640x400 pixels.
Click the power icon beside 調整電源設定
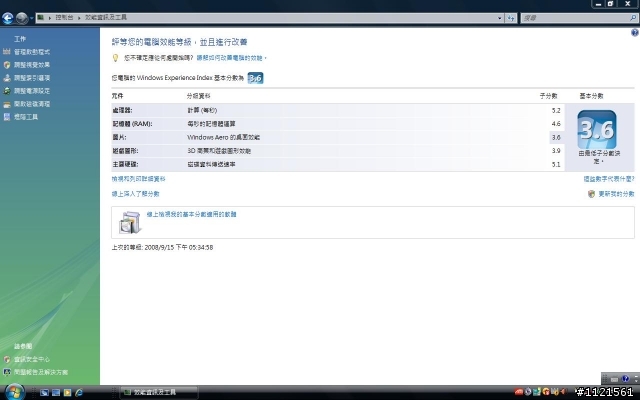(7, 91)
